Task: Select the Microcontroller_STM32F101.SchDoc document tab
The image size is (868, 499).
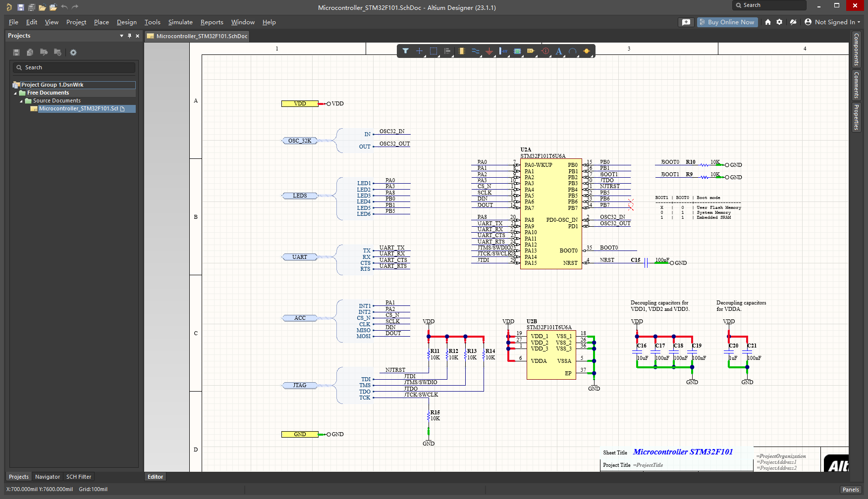Action: (197, 36)
